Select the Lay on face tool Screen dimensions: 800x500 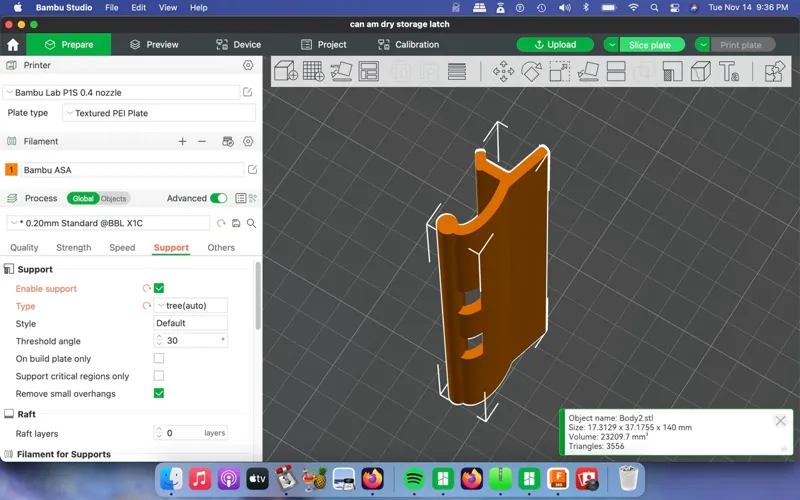[x=588, y=71]
